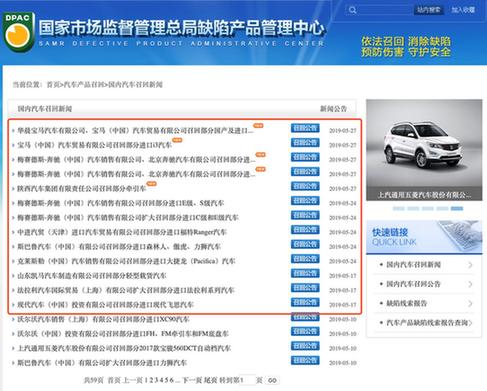Click 召回公告 button on 现代飞思 row

pos(305,302)
